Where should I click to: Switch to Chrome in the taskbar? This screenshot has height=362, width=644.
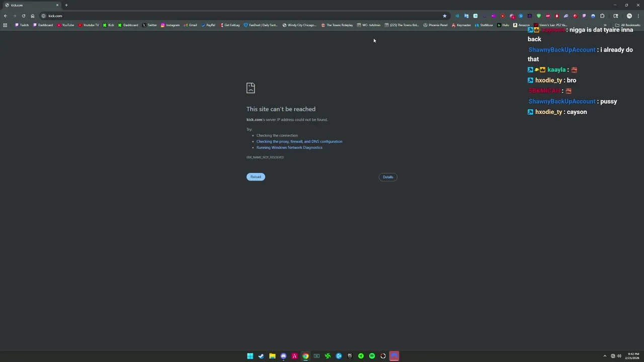coord(305,356)
